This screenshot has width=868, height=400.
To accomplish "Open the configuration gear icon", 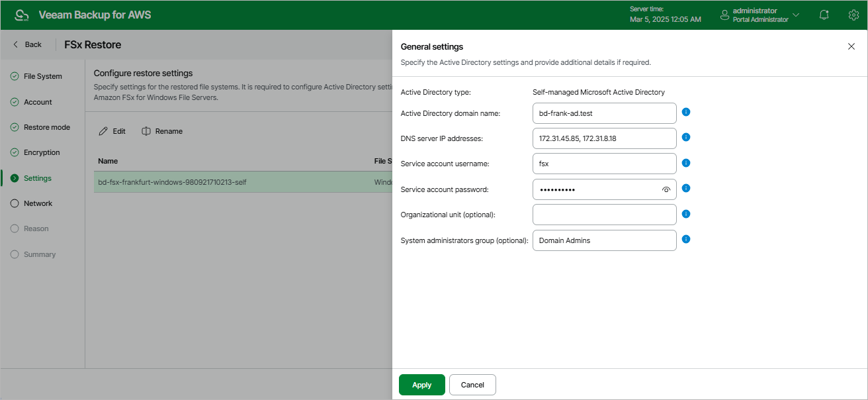I will 853,15.
